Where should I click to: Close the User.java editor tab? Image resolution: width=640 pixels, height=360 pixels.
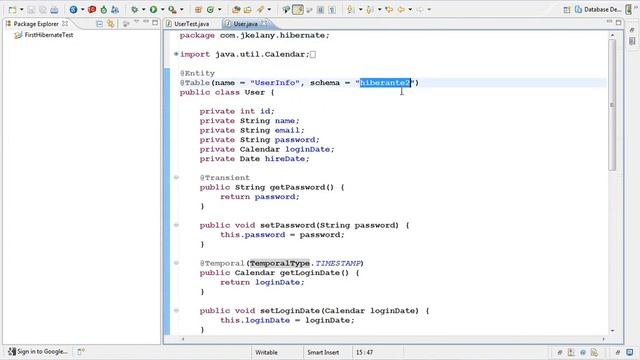264,24
